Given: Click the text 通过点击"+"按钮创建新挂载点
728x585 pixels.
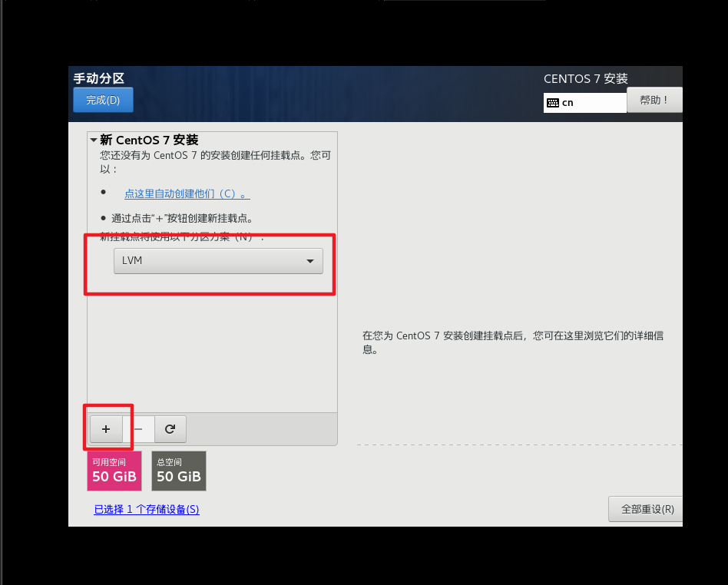Looking at the screenshot, I should point(181,218).
